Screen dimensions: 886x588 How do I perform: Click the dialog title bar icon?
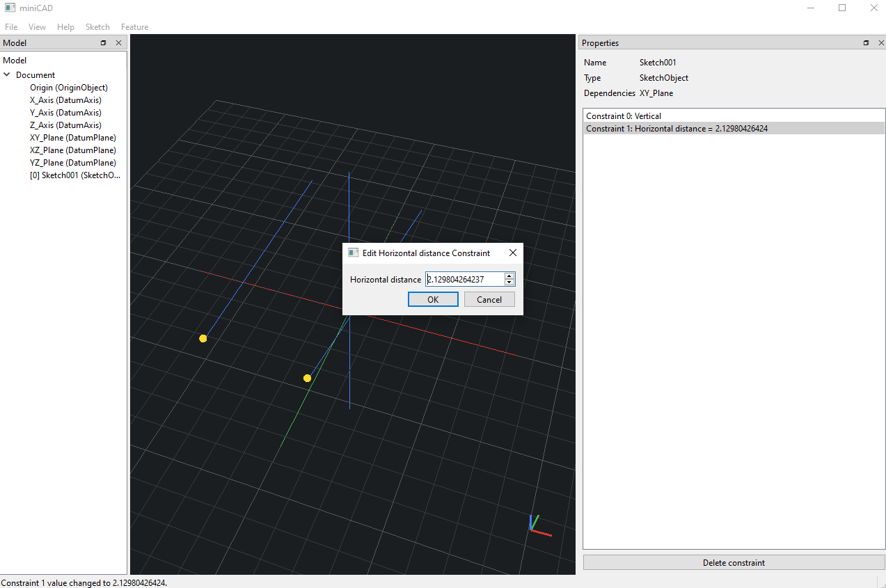[354, 253]
